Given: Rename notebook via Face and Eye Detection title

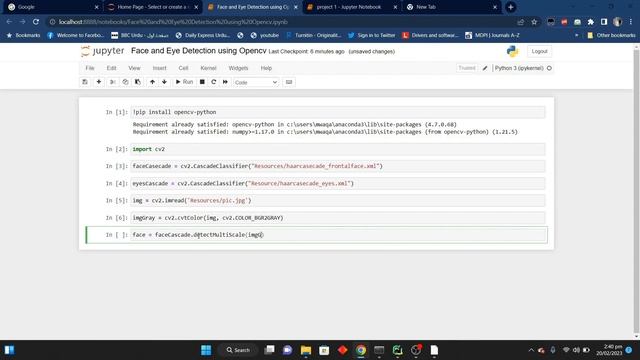Looking at the screenshot, I should (198, 51).
